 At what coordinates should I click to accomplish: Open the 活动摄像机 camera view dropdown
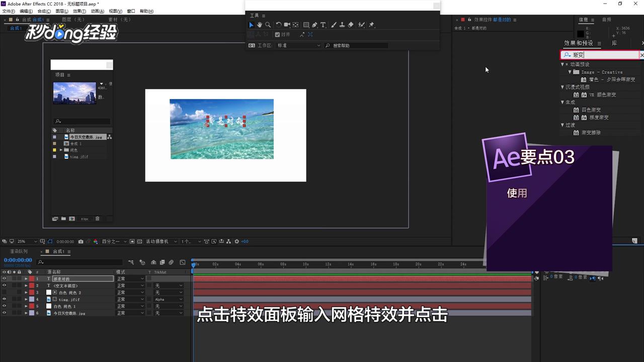[x=161, y=241]
